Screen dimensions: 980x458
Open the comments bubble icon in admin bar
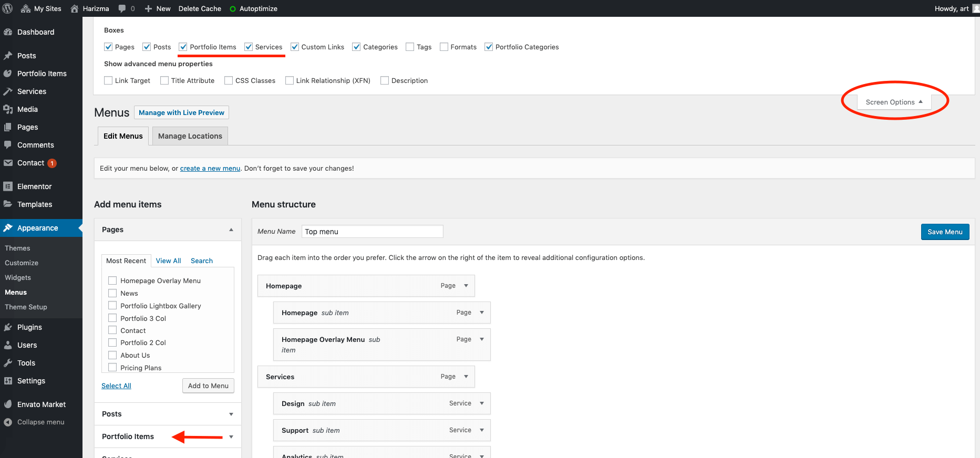122,8
